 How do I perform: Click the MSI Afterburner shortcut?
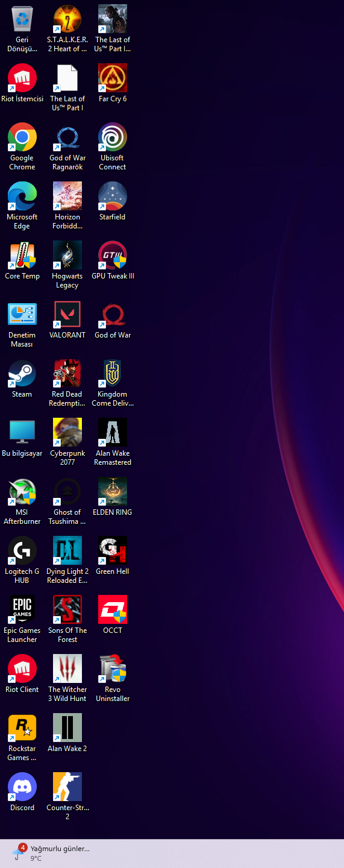22,492
